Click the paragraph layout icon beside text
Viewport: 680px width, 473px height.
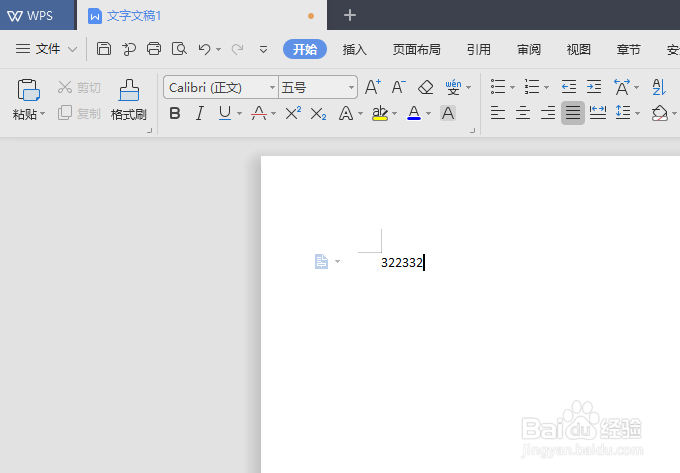[321, 261]
